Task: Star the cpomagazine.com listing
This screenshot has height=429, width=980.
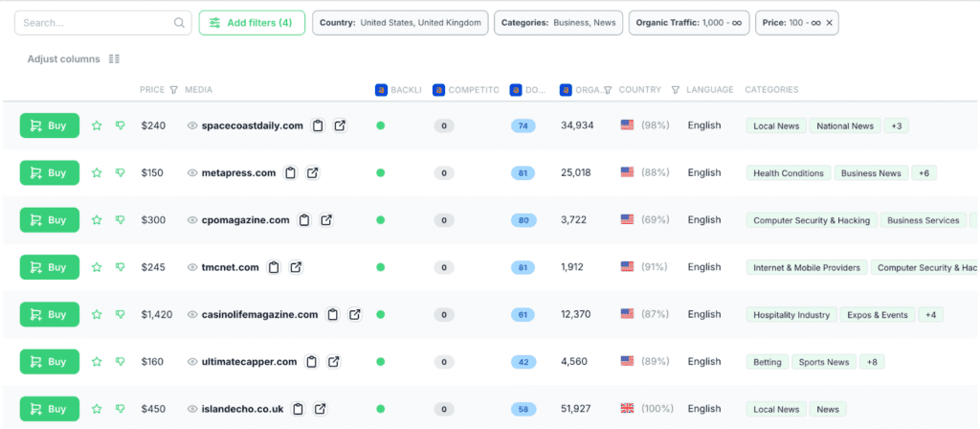Action: tap(97, 220)
